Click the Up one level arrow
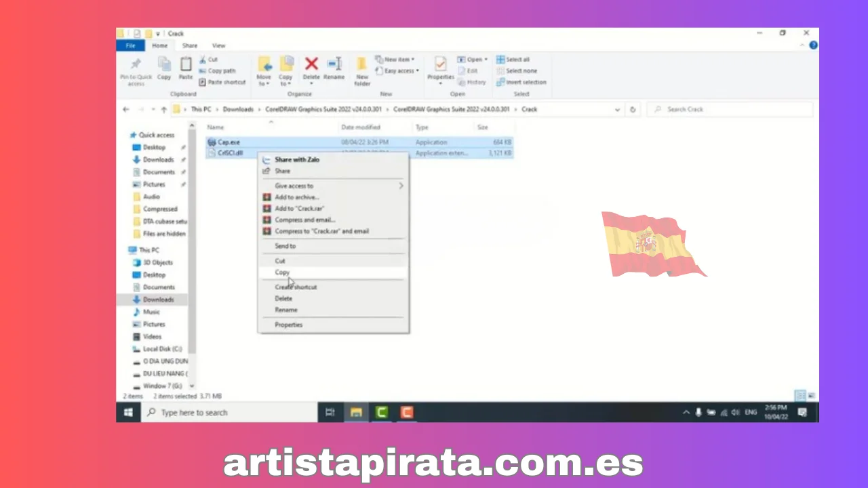Viewport: 868px width, 488px height. click(163, 109)
